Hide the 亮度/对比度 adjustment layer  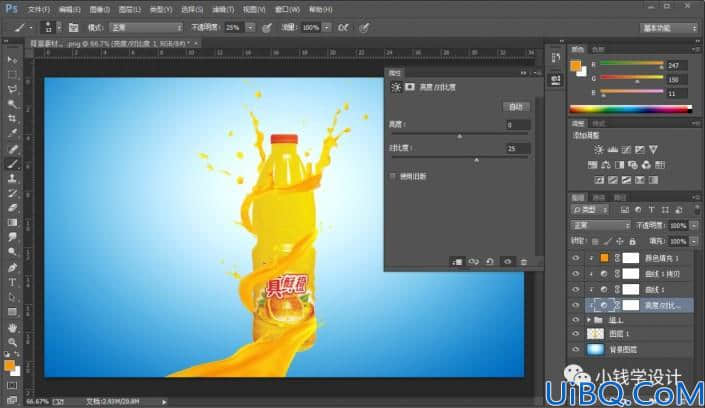[576, 305]
